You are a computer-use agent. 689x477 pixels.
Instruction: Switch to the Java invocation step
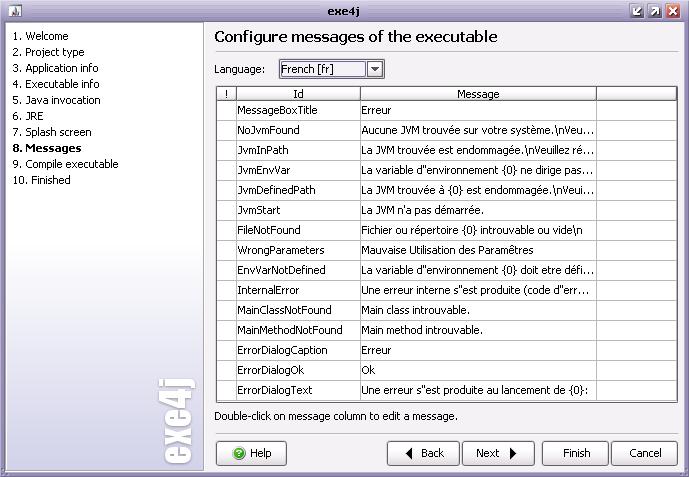pyautogui.click(x=56, y=100)
